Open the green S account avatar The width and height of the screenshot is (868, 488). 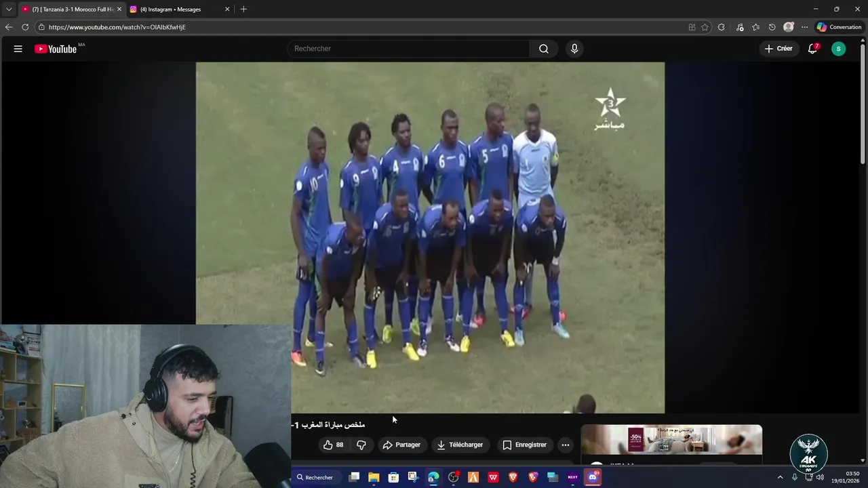[x=839, y=49]
